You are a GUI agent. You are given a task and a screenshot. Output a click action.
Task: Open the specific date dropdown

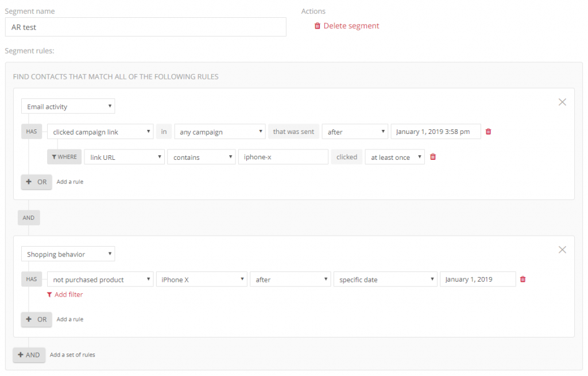pos(385,279)
